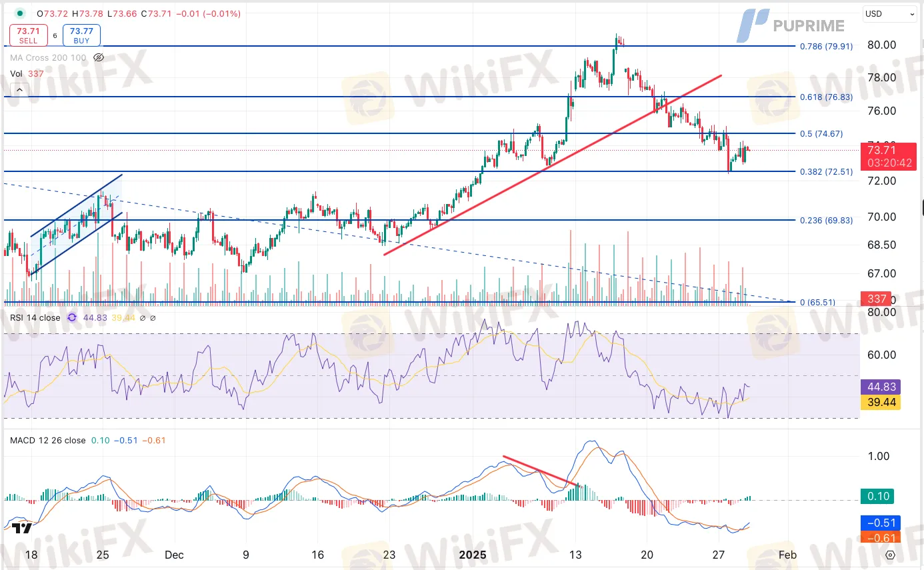Click the 18 date on time axis
Image resolution: width=924 pixels, height=570 pixels.
(x=31, y=555)
